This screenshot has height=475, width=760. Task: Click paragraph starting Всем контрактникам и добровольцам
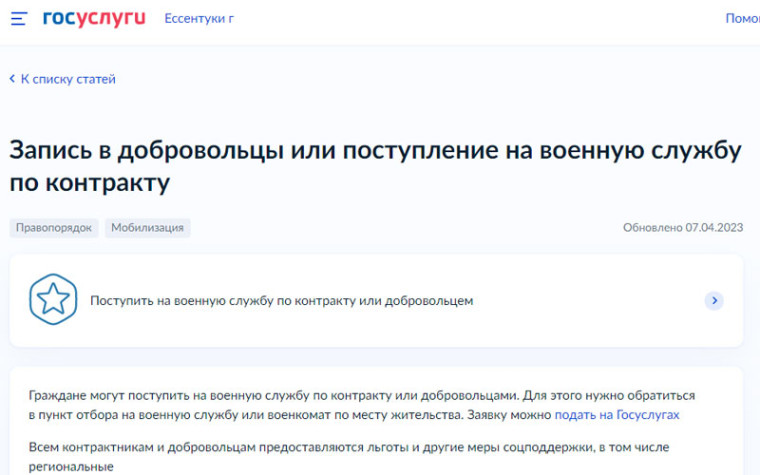[349, 457]
